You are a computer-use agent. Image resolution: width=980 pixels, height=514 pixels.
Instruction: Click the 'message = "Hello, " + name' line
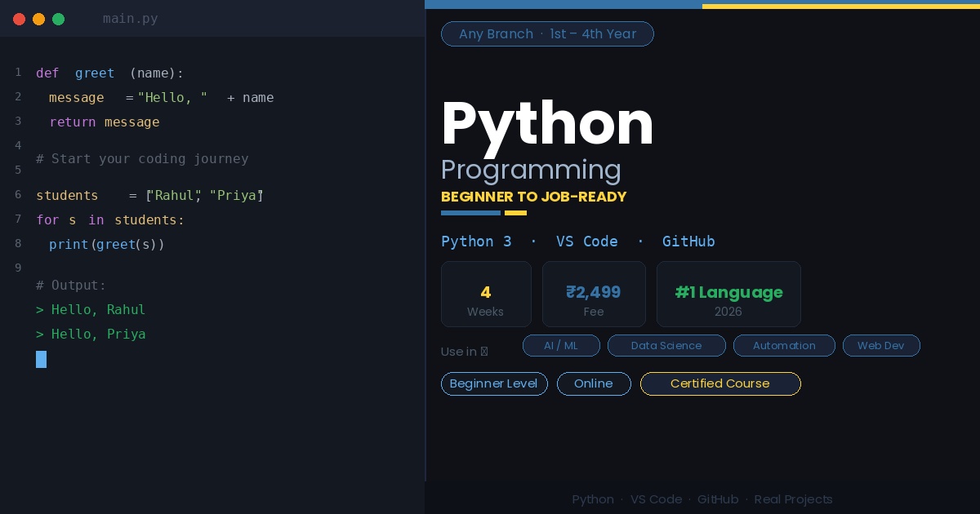point(162,97)
